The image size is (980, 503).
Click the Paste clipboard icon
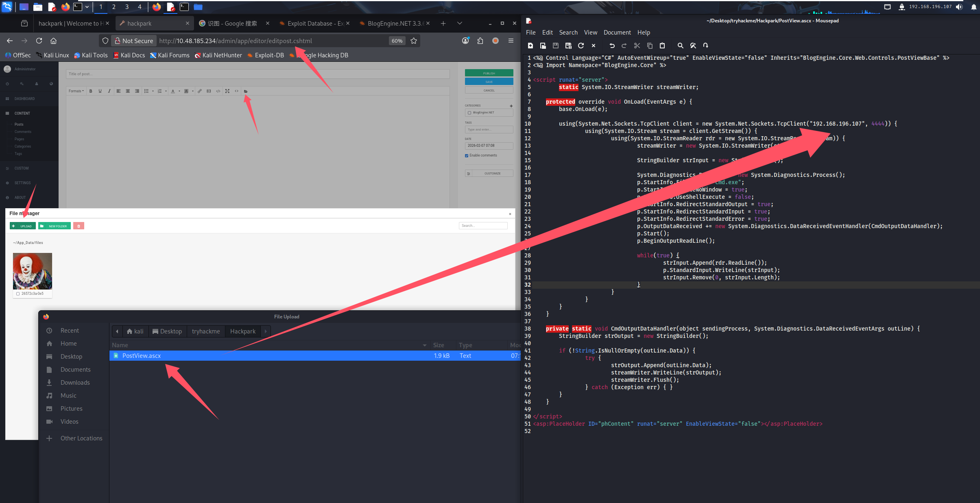point(662,46)
